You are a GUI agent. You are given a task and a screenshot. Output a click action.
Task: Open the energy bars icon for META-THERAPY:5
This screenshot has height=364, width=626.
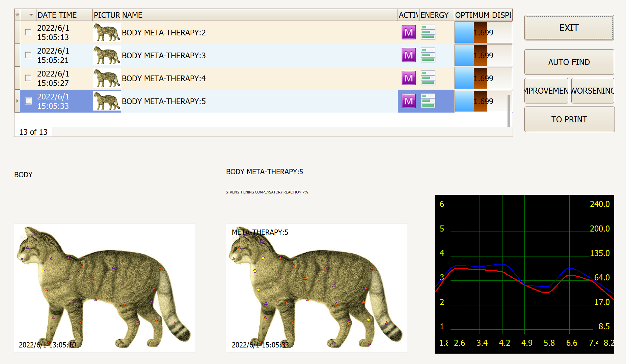point(428,101)
